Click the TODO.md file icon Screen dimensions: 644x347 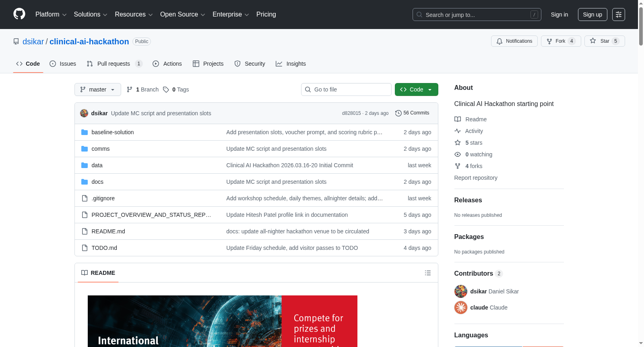(85, 248)
